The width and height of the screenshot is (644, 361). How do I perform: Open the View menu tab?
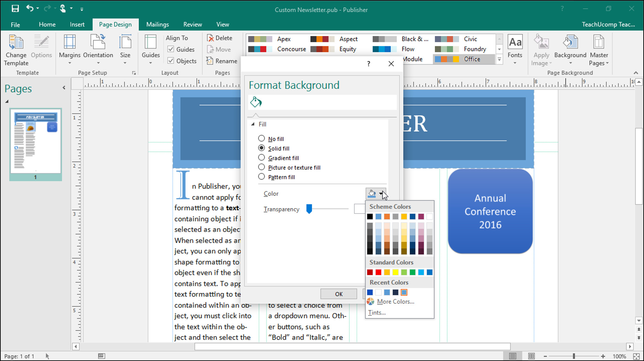(223, 24)
